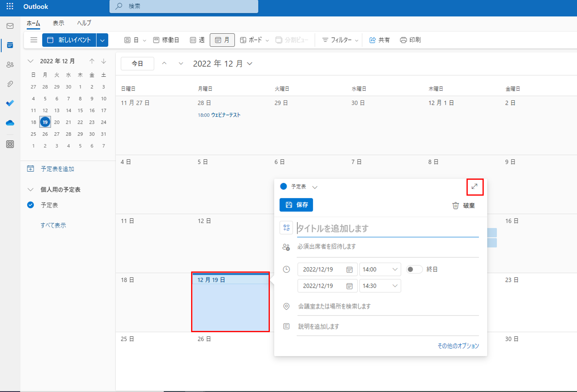
Task: Go to previous month with up arrow in mini calendar
Action: [92, 61]
